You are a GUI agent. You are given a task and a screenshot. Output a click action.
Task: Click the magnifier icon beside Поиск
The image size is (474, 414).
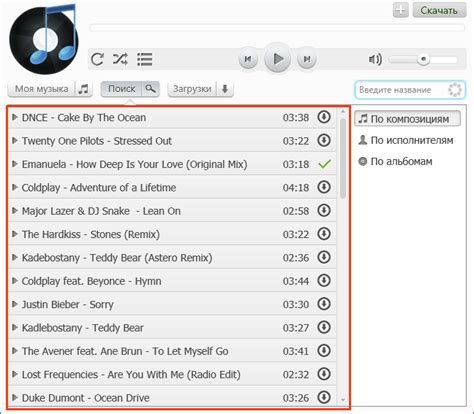(x=151, y=89)
